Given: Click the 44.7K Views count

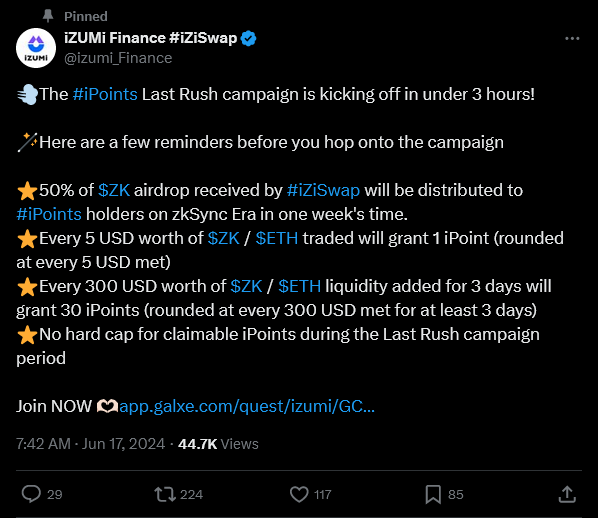Looking at the screenshot, I should tap(218, 444).
